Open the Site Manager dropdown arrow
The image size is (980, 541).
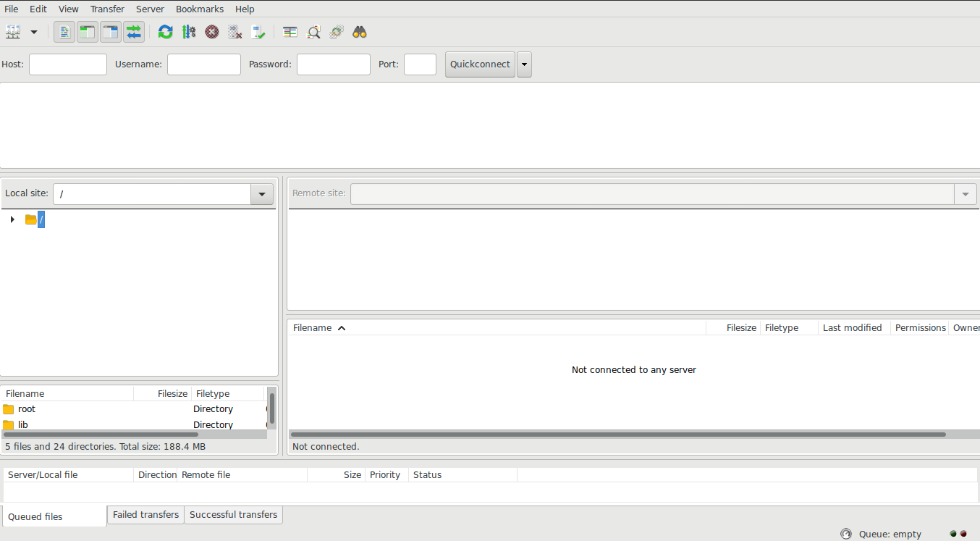point(34,32)
